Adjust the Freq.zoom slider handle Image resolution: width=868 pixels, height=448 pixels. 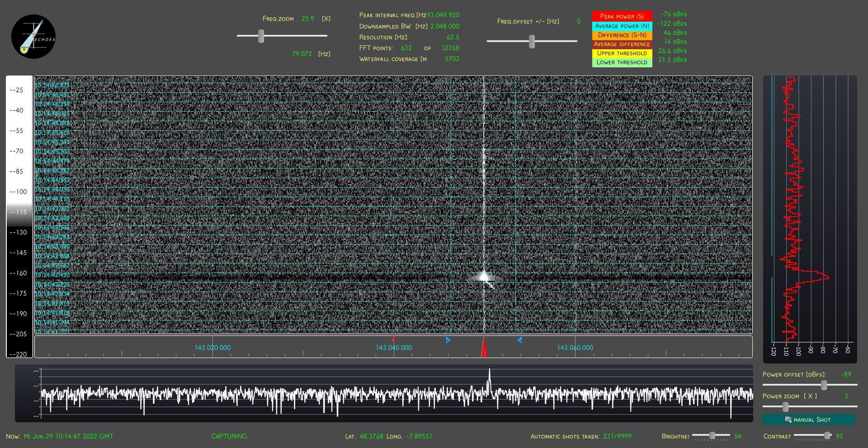pos(261,36)
